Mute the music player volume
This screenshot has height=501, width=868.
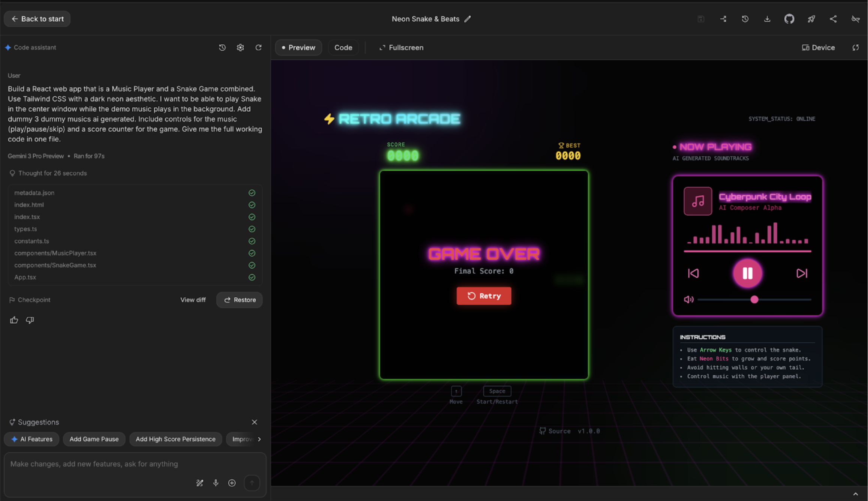[x=688, y=299]
